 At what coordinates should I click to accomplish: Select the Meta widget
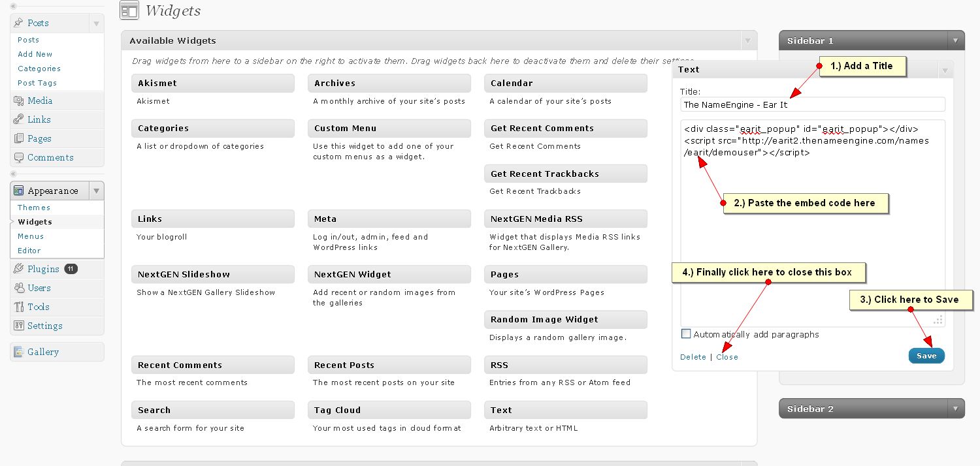[x=389, y=219]
